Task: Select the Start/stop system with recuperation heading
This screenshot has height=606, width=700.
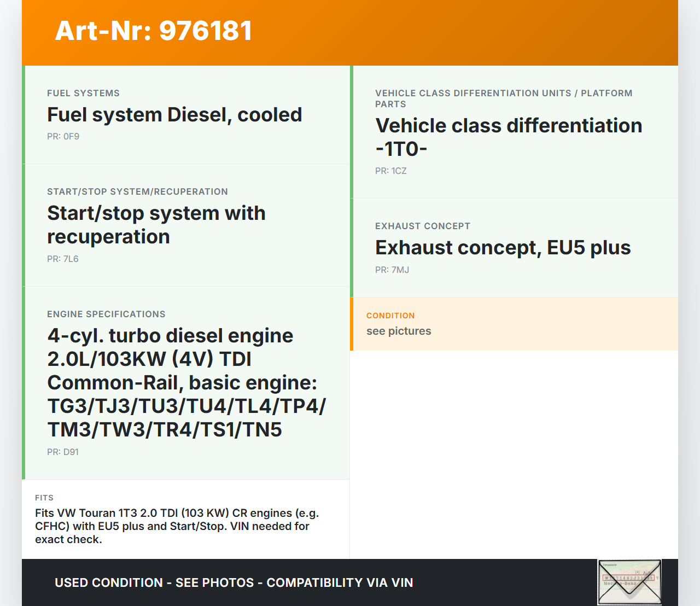Action: point(156,225)
